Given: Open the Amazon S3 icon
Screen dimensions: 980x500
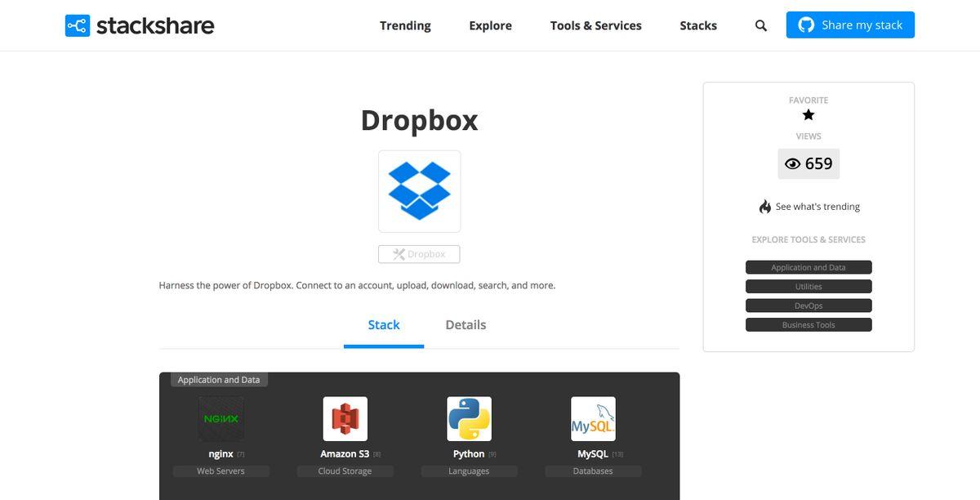Looking at the screenshot, I should (x=345, y=419).
